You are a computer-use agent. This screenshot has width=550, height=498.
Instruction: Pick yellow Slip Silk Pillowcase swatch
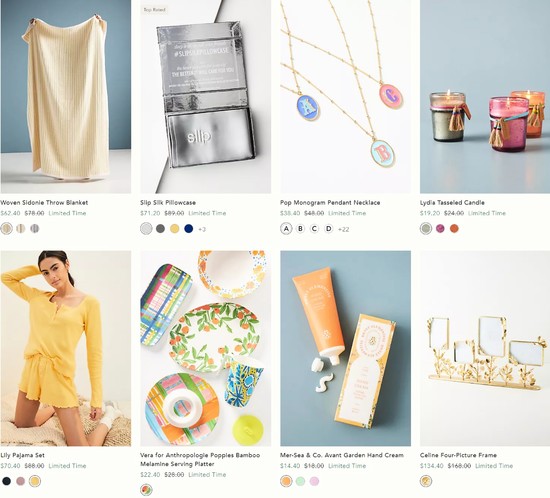click(174, 229)
